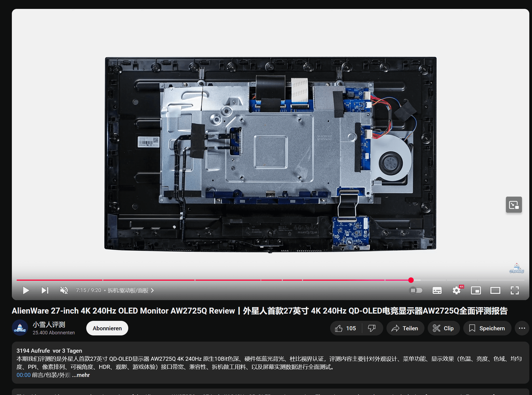Share the video via Teilen
This screenshot has height=395, width=532.
tap(405, 328)
